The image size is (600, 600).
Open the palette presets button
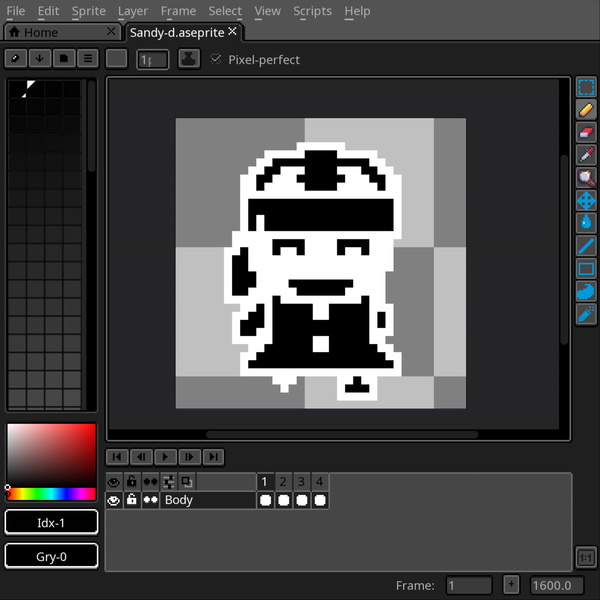(64, 59)
